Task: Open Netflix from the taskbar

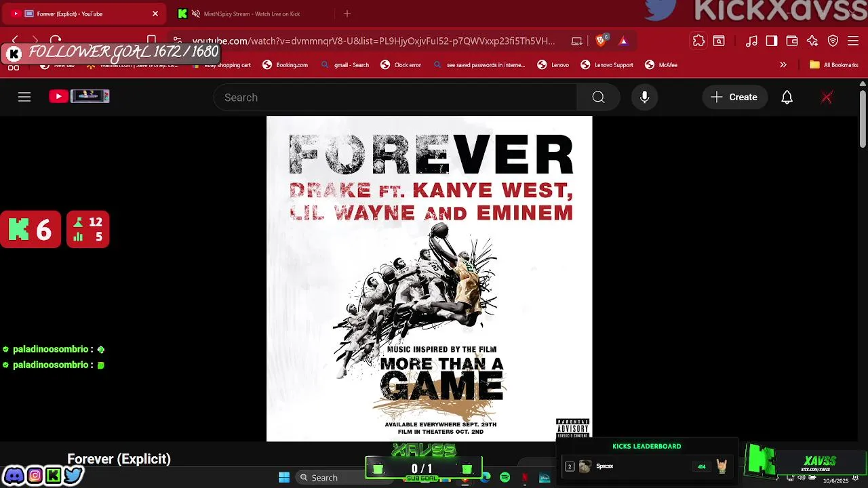Action: coord(525,477)
